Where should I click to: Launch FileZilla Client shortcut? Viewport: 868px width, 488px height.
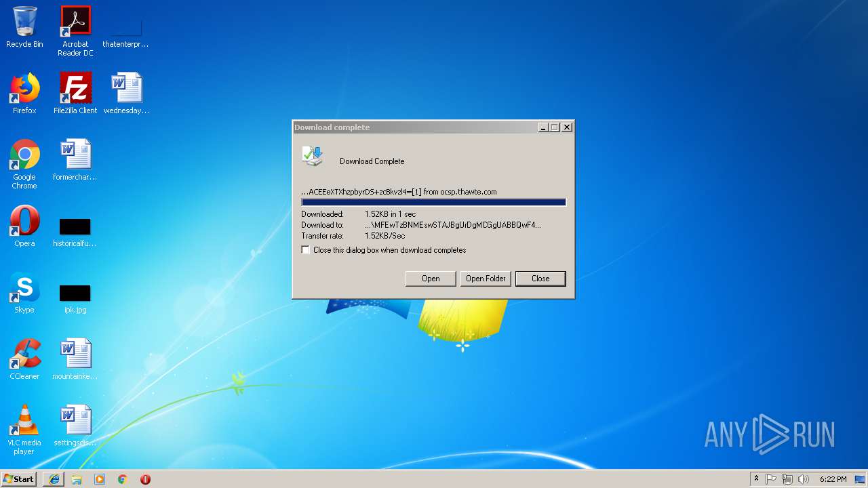75,94
